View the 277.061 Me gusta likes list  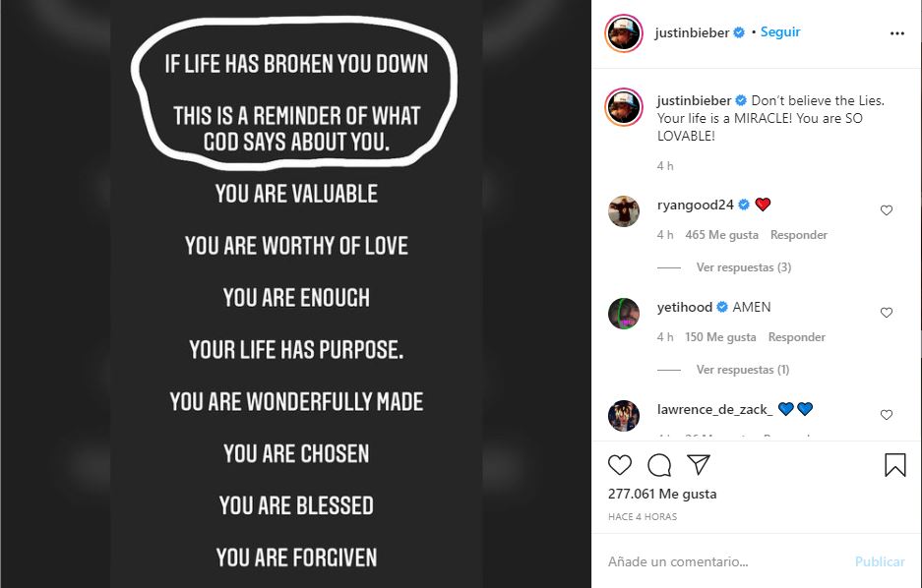point(662,494)
